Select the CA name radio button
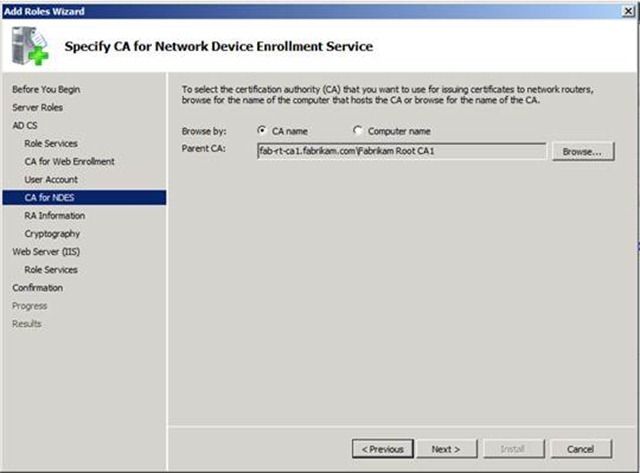640x473 pixels. coord(262,130)
